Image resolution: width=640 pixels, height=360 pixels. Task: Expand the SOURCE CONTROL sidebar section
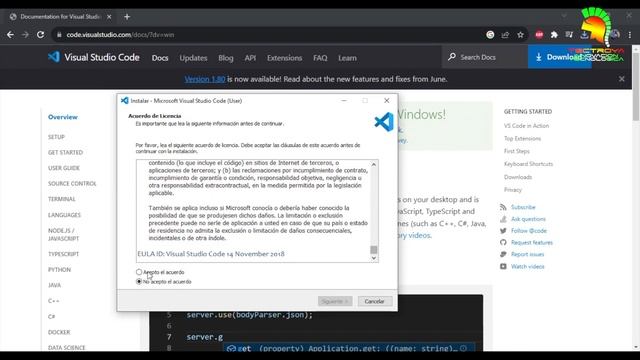72,183
